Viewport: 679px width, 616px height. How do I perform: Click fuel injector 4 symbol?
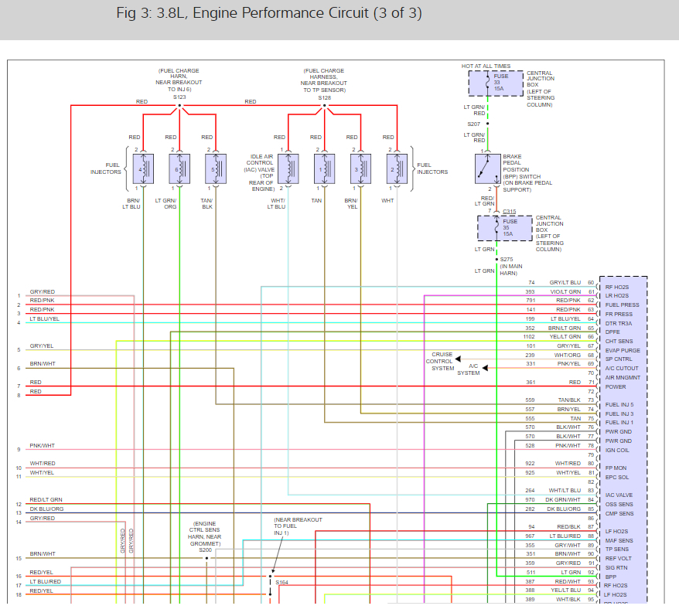point(143,168)
